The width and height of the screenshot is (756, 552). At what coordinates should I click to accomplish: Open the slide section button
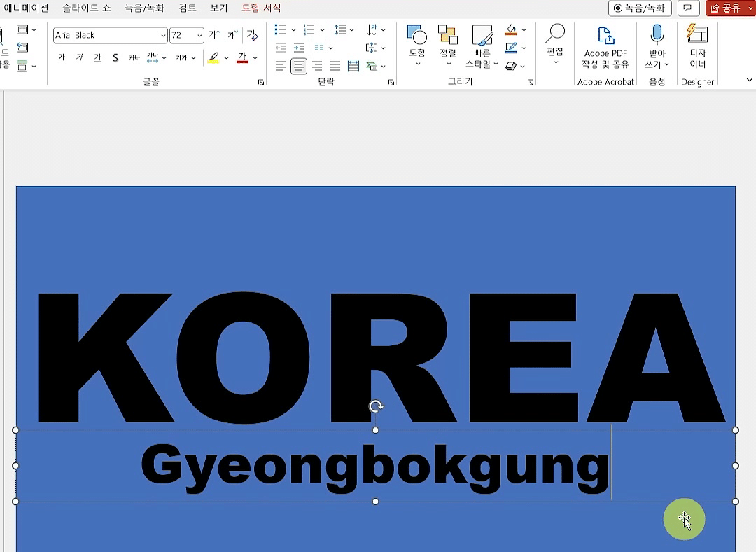pyautogui.click(x=26, y=66)
